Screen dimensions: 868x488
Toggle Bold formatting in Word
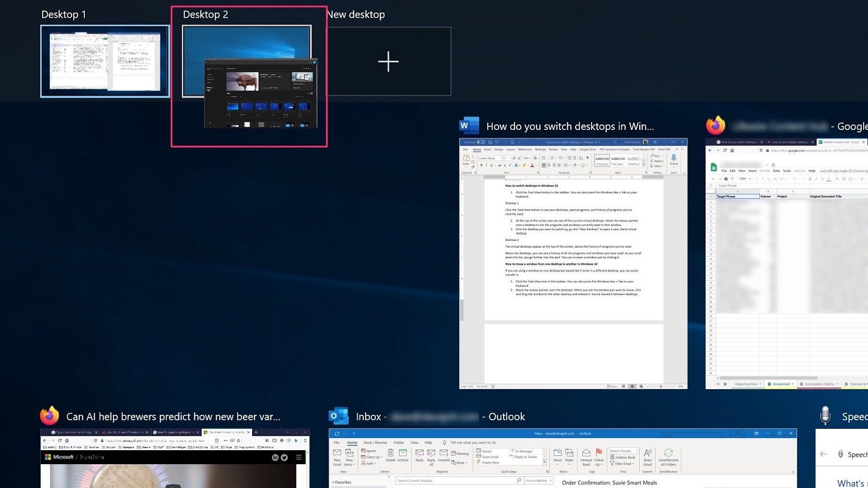click(x=482, y=165)
